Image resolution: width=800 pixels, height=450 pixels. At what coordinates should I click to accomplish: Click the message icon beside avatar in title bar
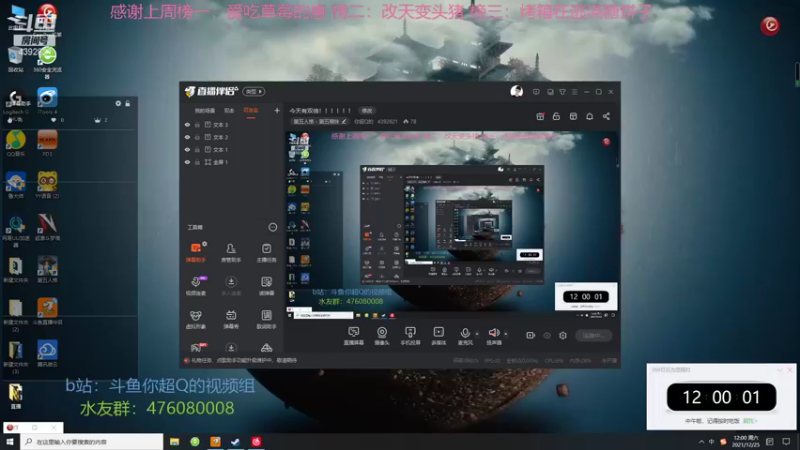tap(536, 92)
